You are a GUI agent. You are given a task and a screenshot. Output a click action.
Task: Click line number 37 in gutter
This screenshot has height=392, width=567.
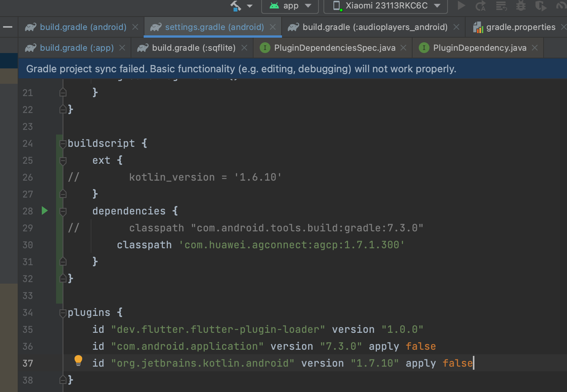pyautogui.click(x=28, y=364)
